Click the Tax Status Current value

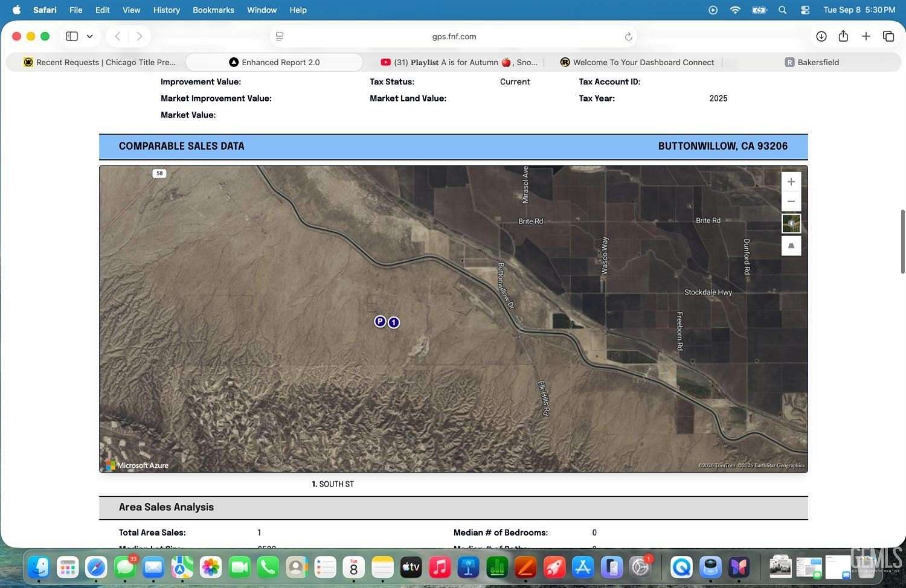tap(515, 81)
